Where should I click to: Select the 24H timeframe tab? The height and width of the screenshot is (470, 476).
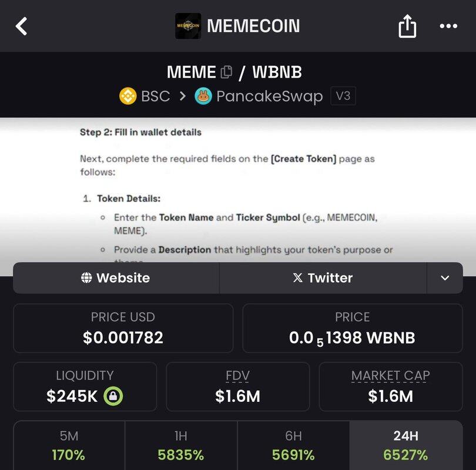(x=405, y=445)
